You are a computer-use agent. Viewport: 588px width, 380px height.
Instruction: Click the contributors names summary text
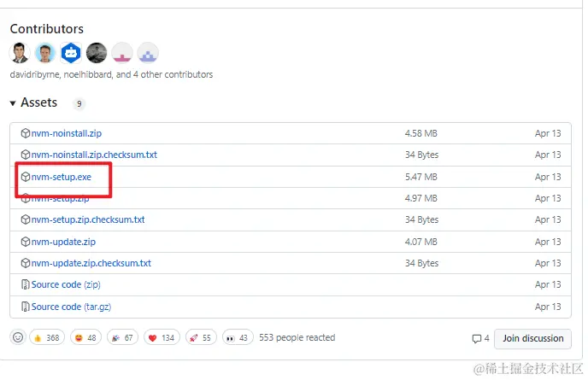click(111, 74)
